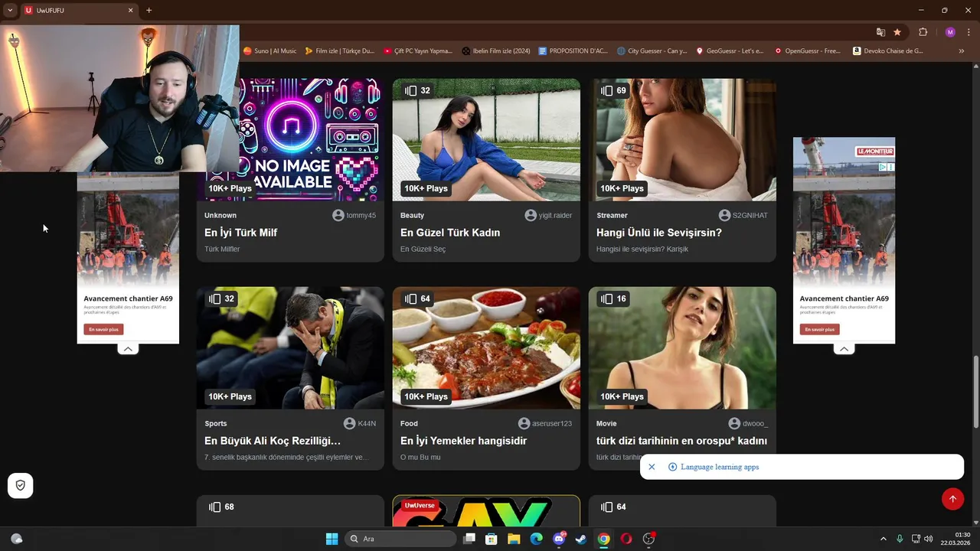Open Chrome's three-dot menu
Viewport: 980px width, 551px height.
pyautogui.click(x=969, y=32)
